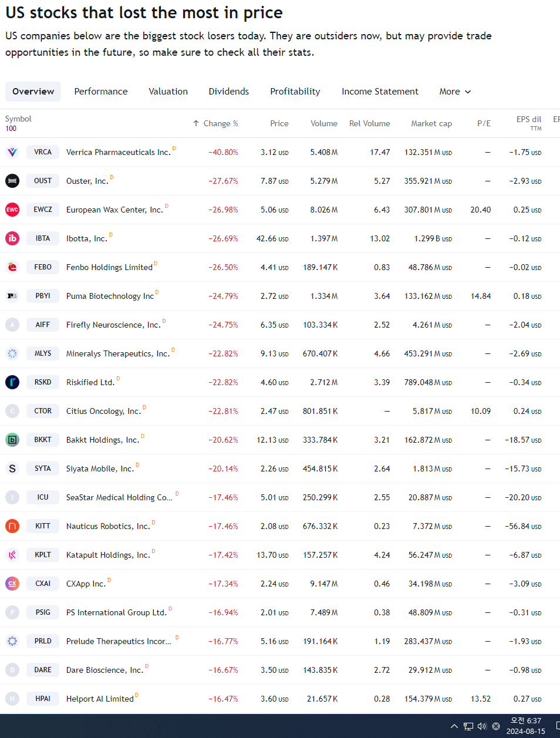560x738 pixels.
Task: Sort by EPS dil TTM column header
Action: (x=529, y=123)
